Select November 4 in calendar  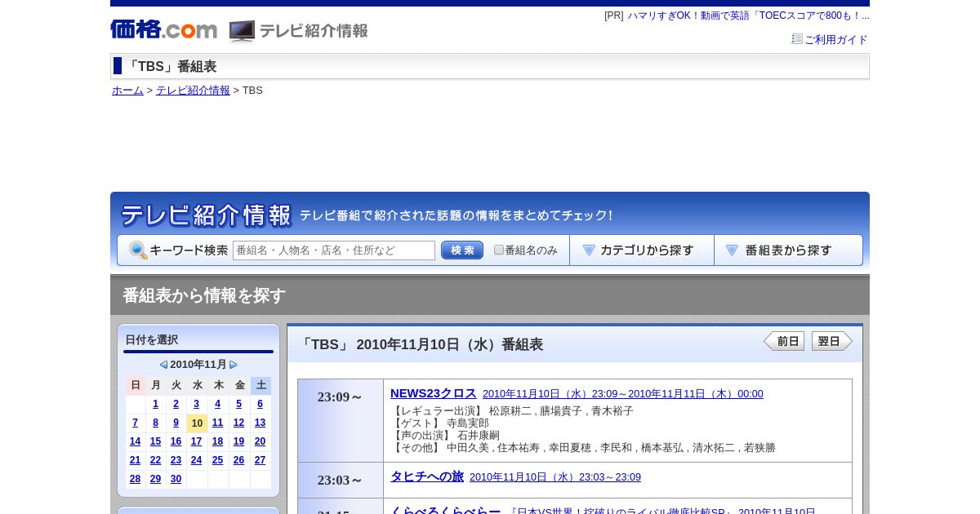[217, 404]
